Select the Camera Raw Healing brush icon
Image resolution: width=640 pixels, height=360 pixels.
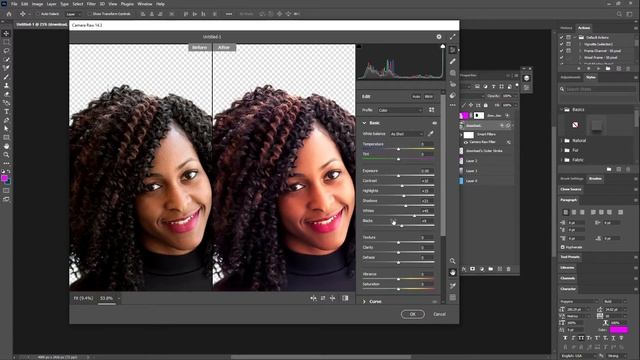[453, 61]
